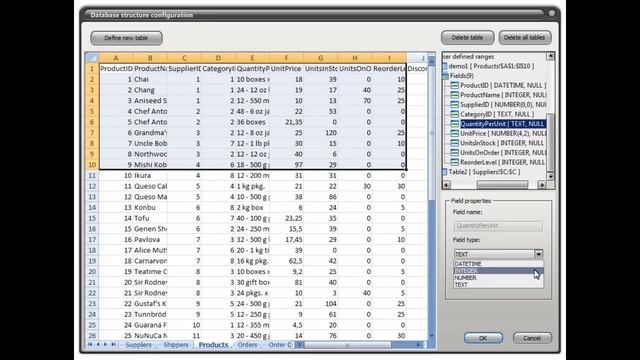Select the ProductID DATETIME field row
640x360 pixels.
coord(503,85)
